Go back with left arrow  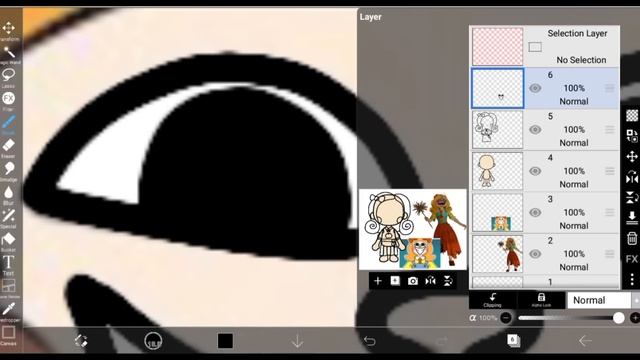pos(585,340)
